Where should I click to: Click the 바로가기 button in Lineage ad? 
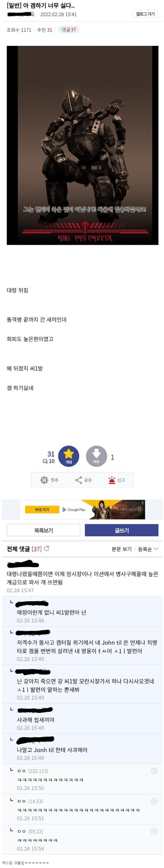(42, 510)
